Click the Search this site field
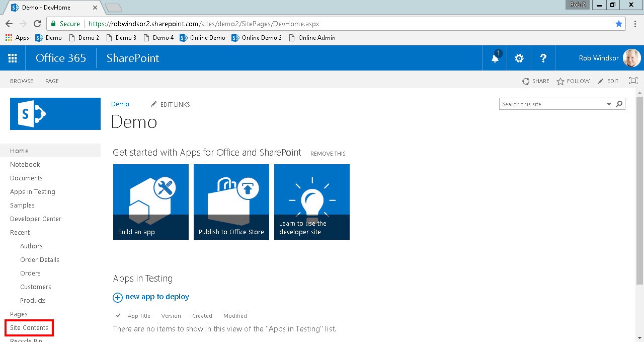Image resolution: width=644 pixels, height=342 pixels. [x=552, y=104]
